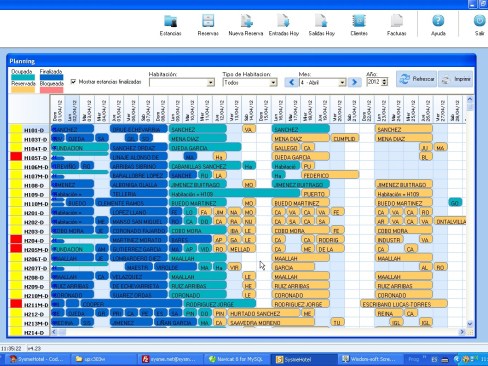Open PUERTO reservation in H109-D row
This screenshot has height=366, width=488.
pos(315,193)
